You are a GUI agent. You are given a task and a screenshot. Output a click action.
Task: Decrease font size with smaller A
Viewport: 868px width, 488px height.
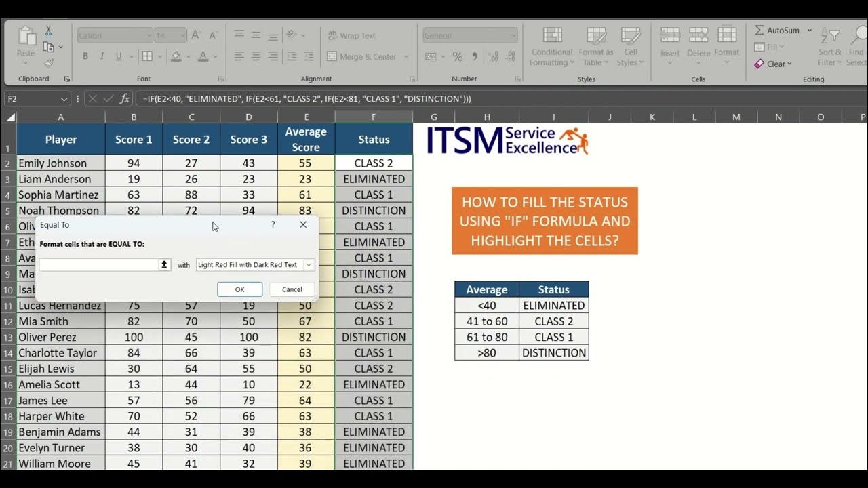click(212, 35)
